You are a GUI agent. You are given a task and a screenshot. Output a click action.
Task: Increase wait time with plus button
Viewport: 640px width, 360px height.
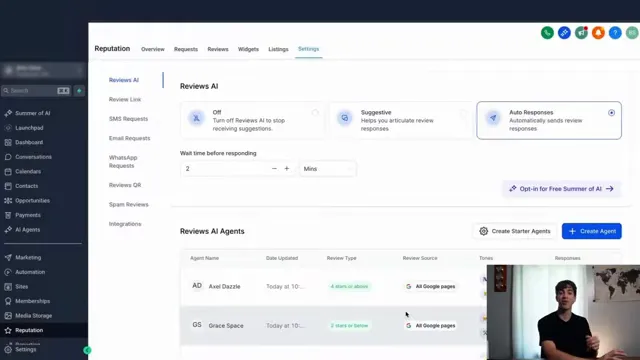[x=287, y=169]
